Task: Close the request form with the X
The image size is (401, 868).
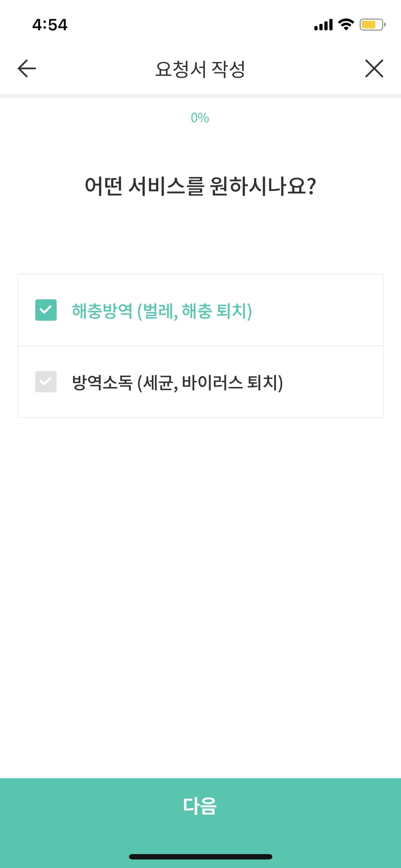Action: (x=375, y=68)
